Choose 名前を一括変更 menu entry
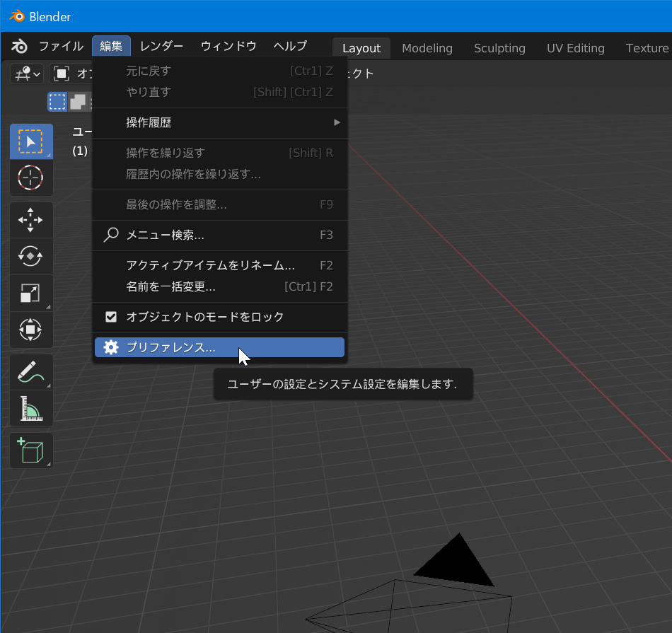The width and height of the screenshot is (672, 633). coord(219,286)
